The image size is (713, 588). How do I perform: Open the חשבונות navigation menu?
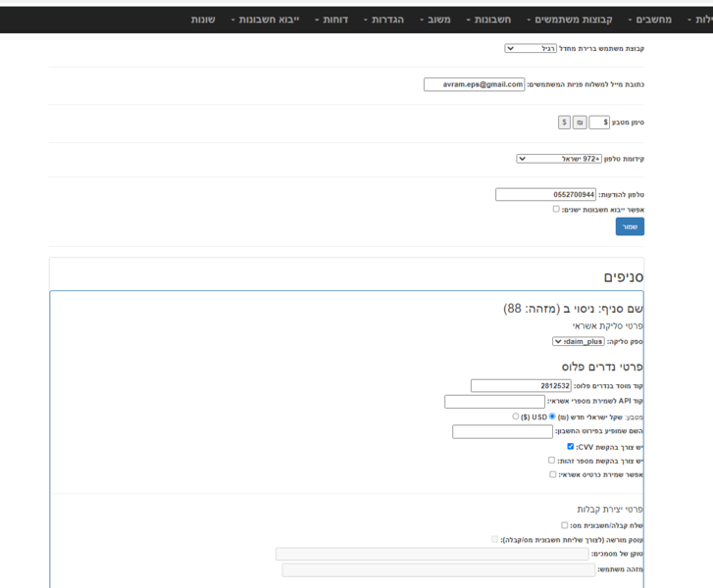(488, 20)
